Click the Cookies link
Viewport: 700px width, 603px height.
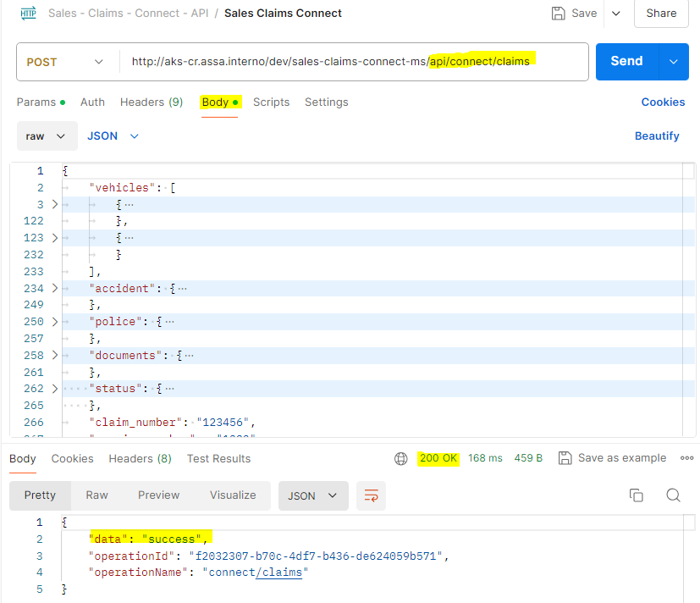[663, 102]
